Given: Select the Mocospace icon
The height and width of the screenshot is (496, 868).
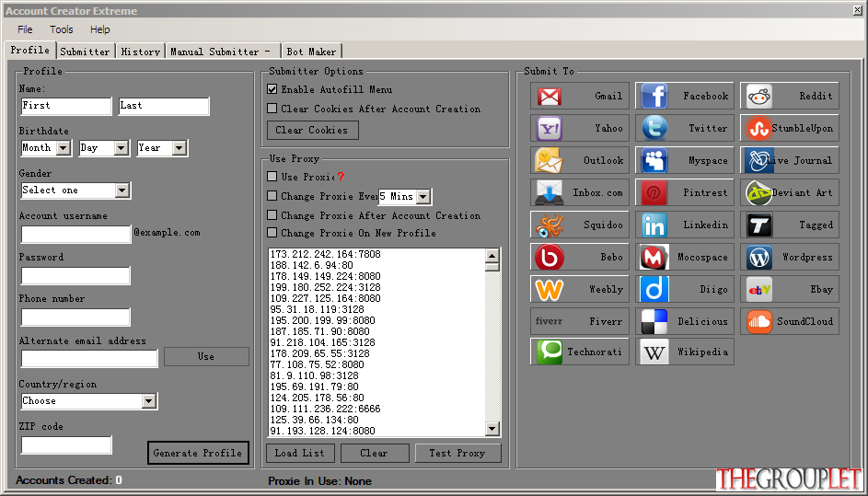Looking at the screenshot, I should click(x=654, y=257).
